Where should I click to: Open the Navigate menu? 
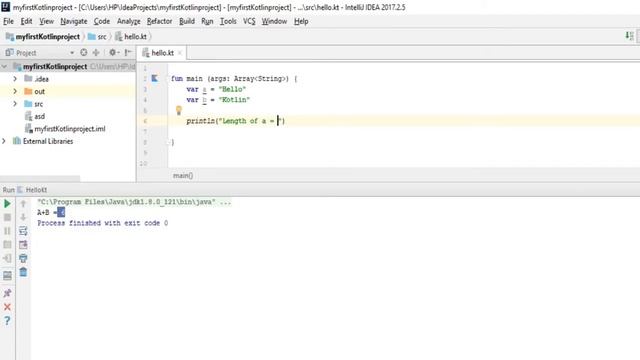[x=73, y=21]
